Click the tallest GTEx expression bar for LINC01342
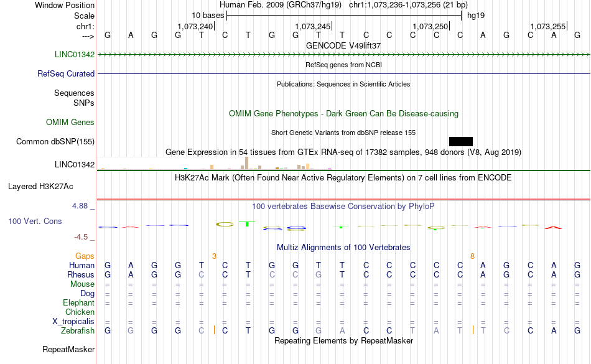This screenshot has width=591, height=364. [x=246, y=163]
